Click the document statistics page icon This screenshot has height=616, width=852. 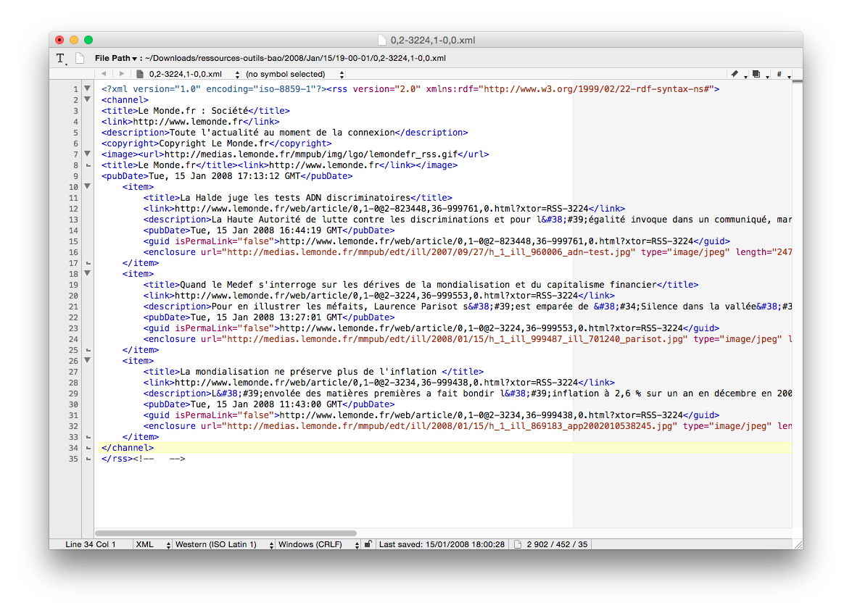point(518,544)
